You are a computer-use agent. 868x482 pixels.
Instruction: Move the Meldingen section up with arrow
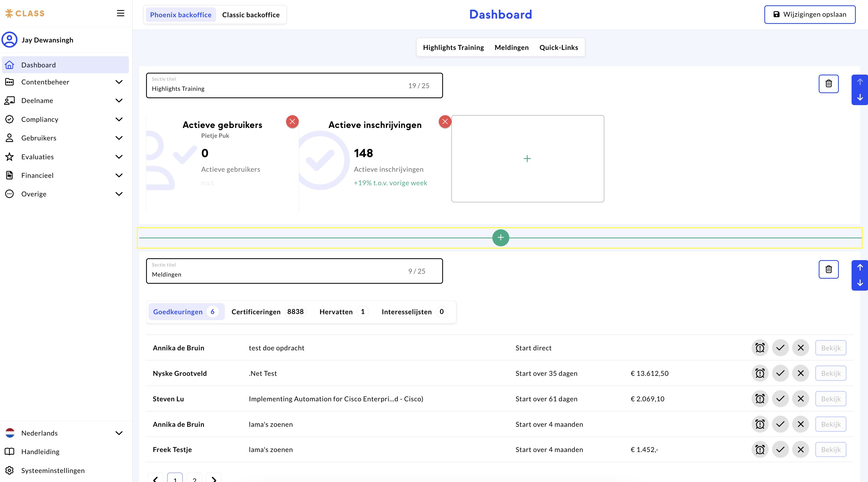click(x=860, y=268)
